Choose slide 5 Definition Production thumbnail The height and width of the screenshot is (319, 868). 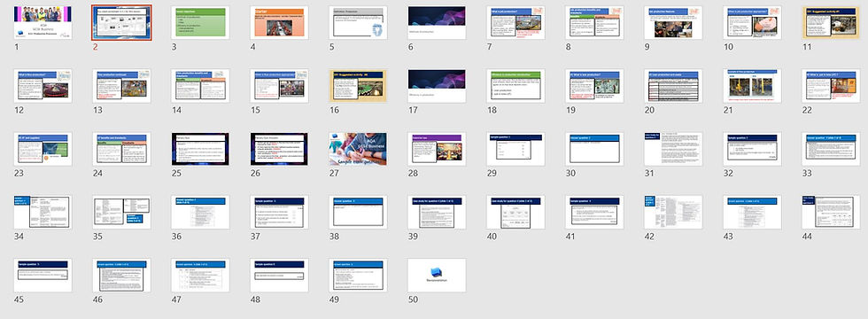[x=358, y=23]
